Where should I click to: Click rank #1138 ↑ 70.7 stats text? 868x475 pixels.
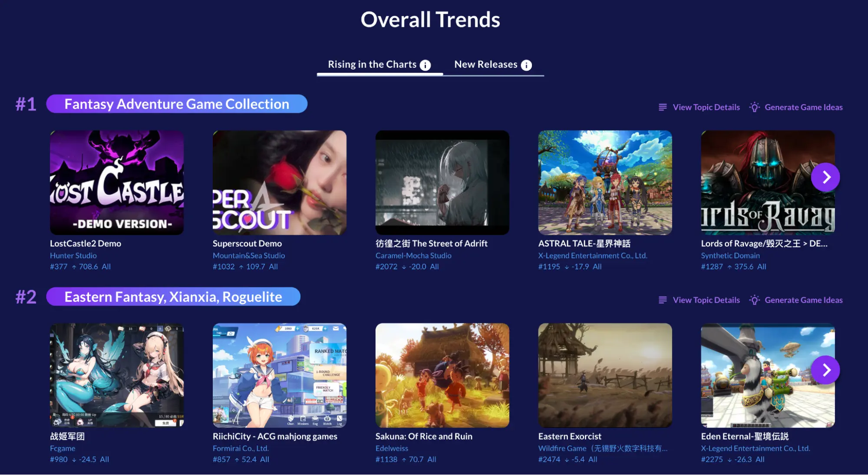[x=406, y=459]
